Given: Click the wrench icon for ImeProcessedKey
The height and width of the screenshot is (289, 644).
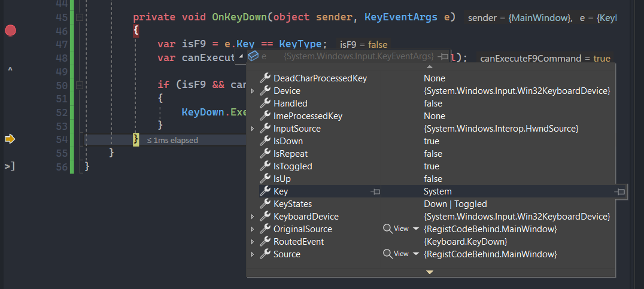Looking at the screenshot, I should click(x=265, y=115).
